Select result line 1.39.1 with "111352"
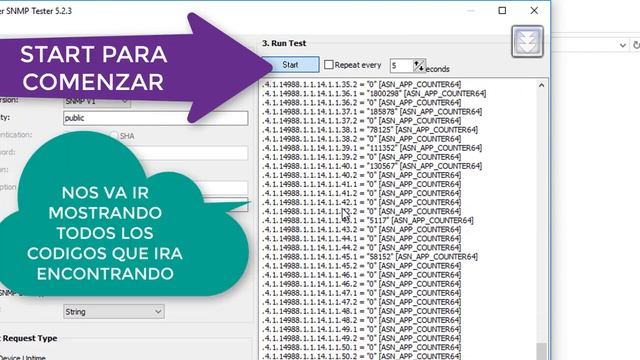 pos(372,148)
